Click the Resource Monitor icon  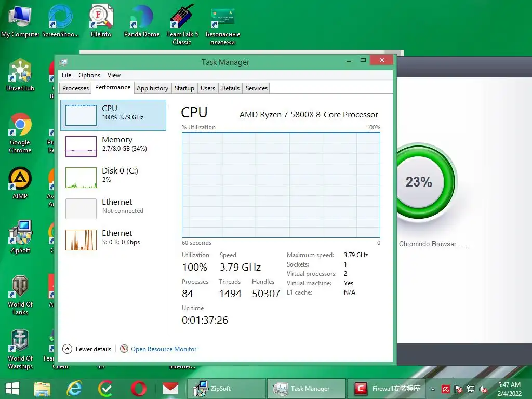pos(124,349)
